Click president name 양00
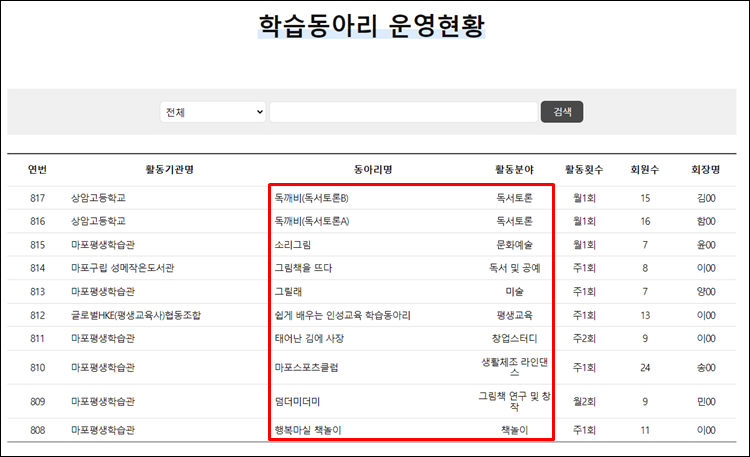Viewport: 750px width, 457px height. (706, 291)
